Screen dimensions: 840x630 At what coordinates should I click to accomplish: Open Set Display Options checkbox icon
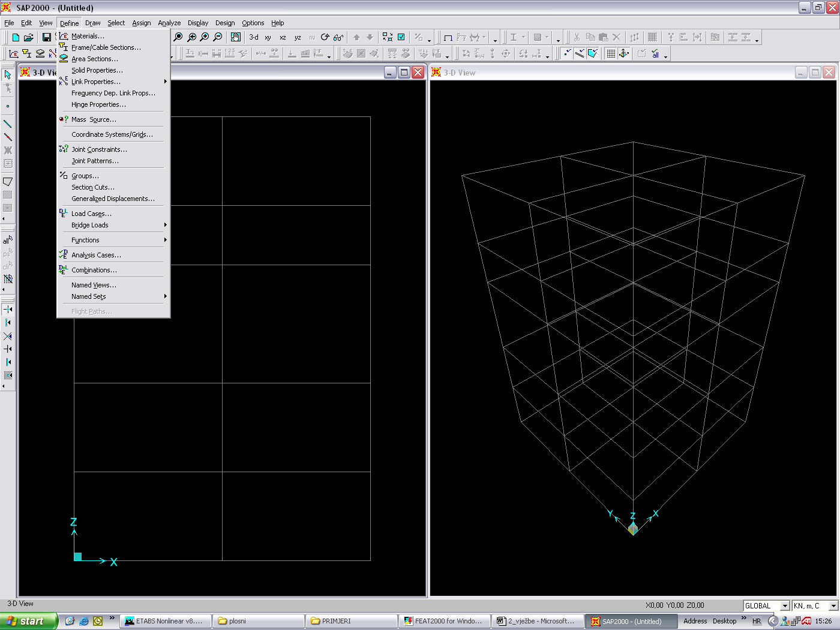point(401,37)
